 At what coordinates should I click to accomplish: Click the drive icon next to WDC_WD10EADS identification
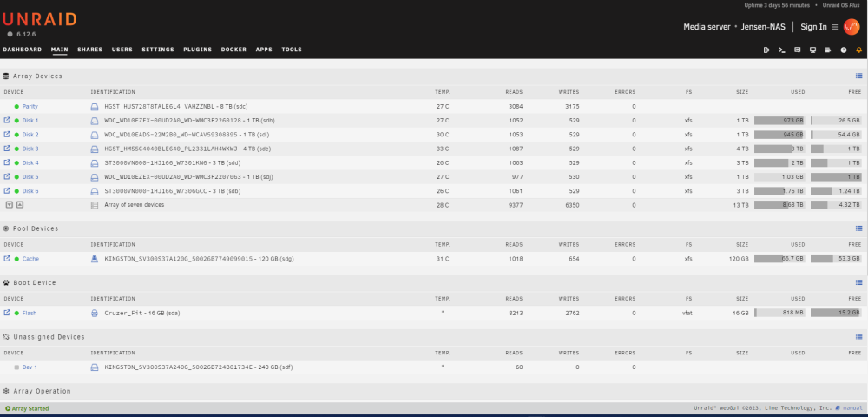[x=94, y=135]
